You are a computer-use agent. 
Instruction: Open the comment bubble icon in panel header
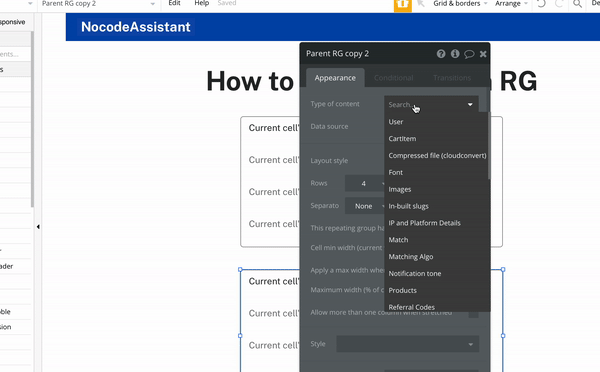coord(469,54)
